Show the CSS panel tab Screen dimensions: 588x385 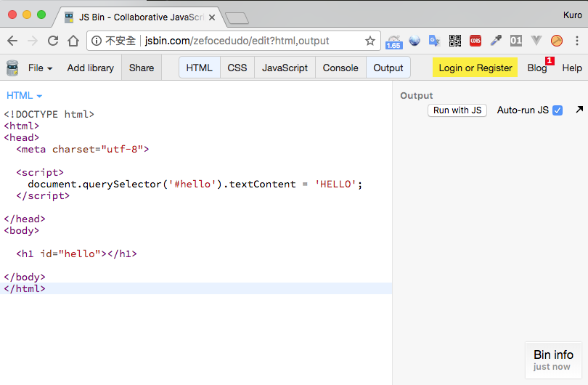pos(237,68)
